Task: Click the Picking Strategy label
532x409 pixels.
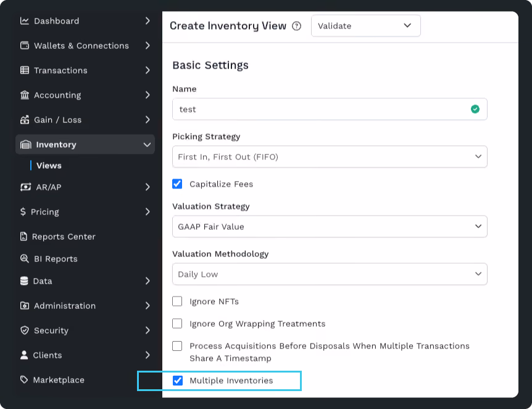Action: point(206,137)
